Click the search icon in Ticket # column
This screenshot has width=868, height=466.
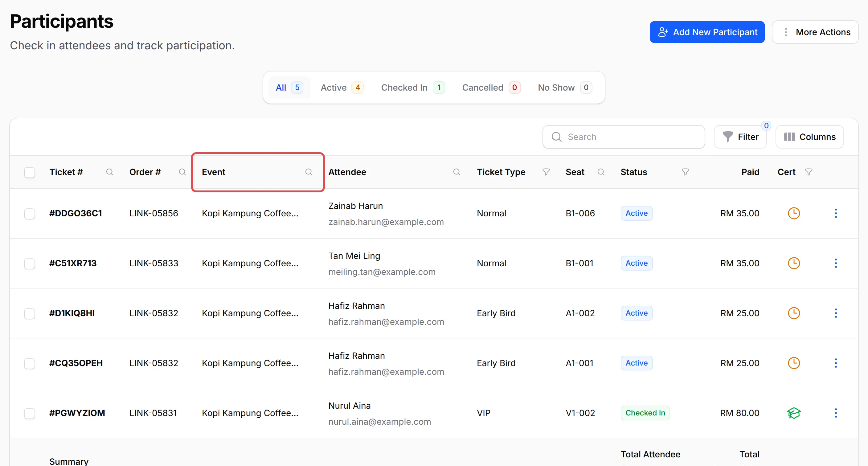tap(109, 172)
